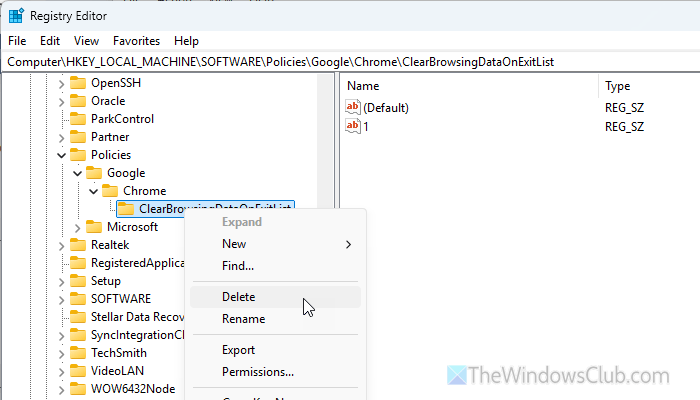Expand the OpenSSH key
This screenshot has width=700, height=400.
coord(62,83)
